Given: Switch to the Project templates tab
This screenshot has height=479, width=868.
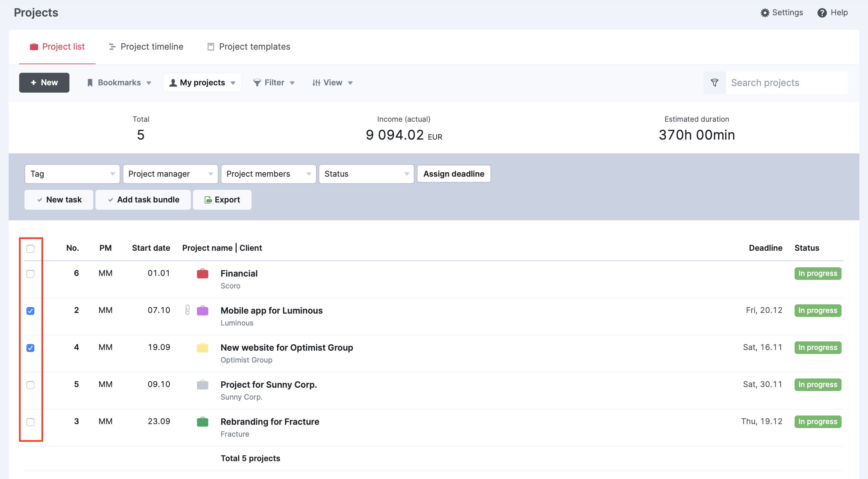Looking at the screenshot, I should [249, 47].
